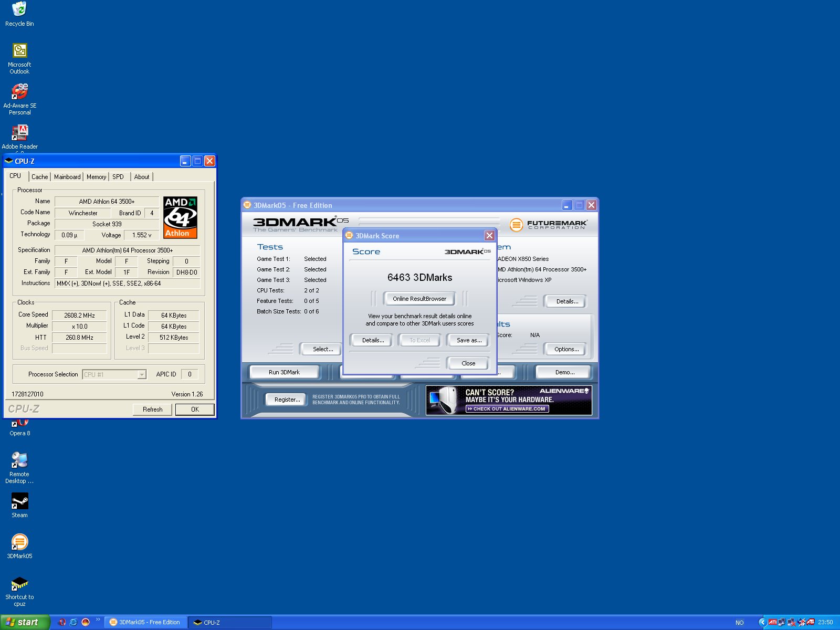Screen dimensions: 840x630
Task: Click the Register... button in 3DMark05
Action: (287, 400)
